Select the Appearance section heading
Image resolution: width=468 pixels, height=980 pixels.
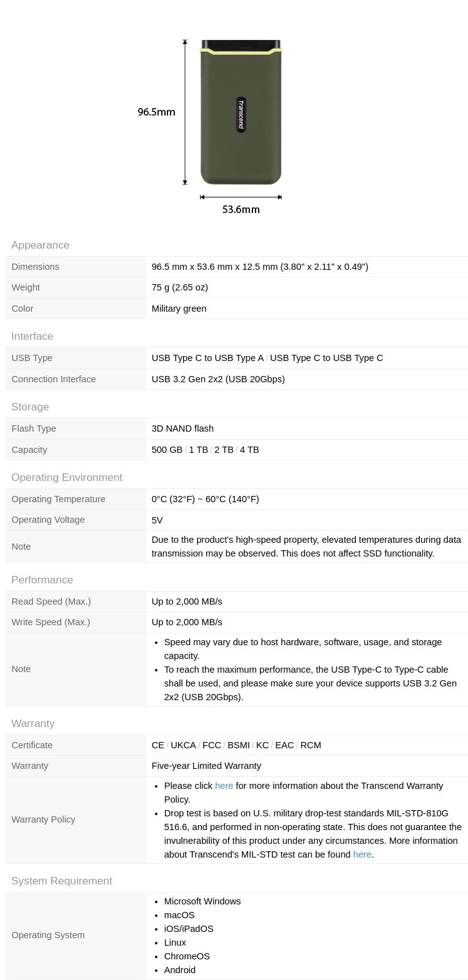40,245
